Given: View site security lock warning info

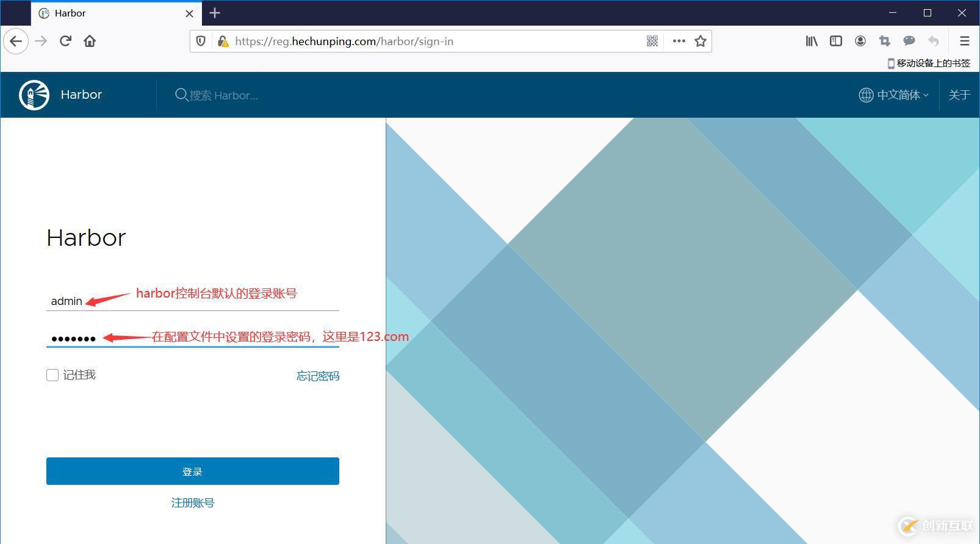Looking at the screenshot, I should click(223, 41).
